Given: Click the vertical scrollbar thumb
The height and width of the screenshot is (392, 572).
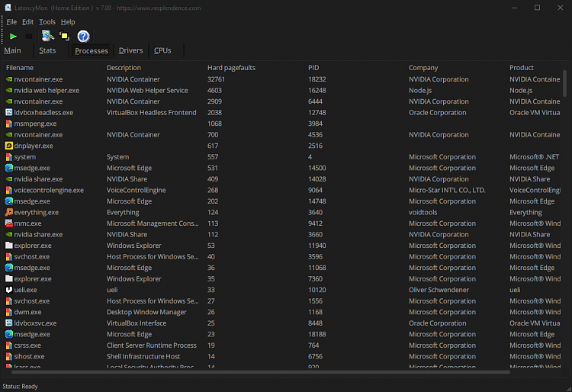Looking at the screenshot, I should tap(564, 83).
